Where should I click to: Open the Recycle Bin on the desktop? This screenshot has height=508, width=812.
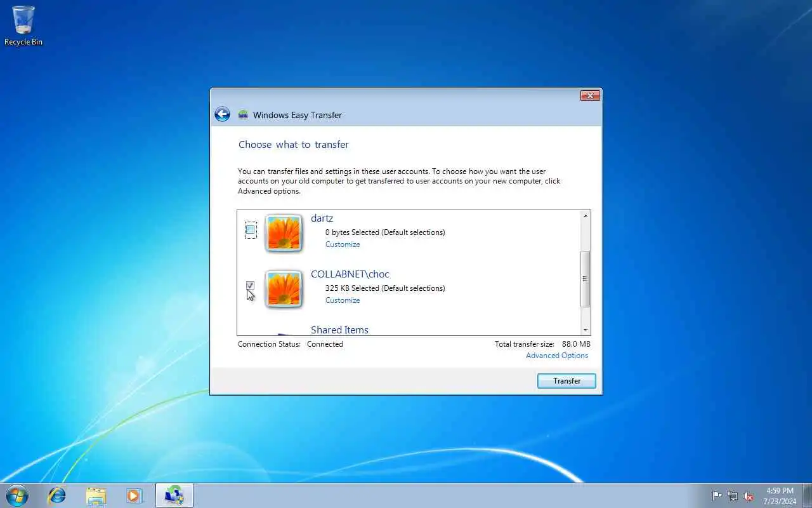coord(23,25)
